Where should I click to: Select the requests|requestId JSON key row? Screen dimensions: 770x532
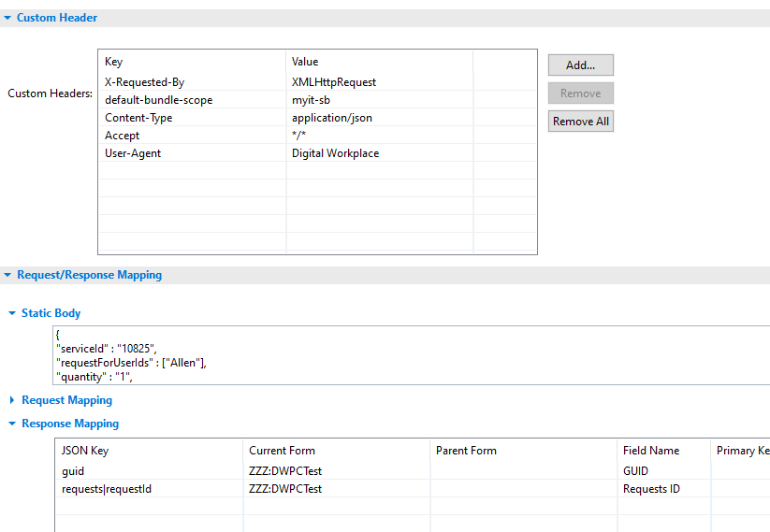click(x=105, y=489)
